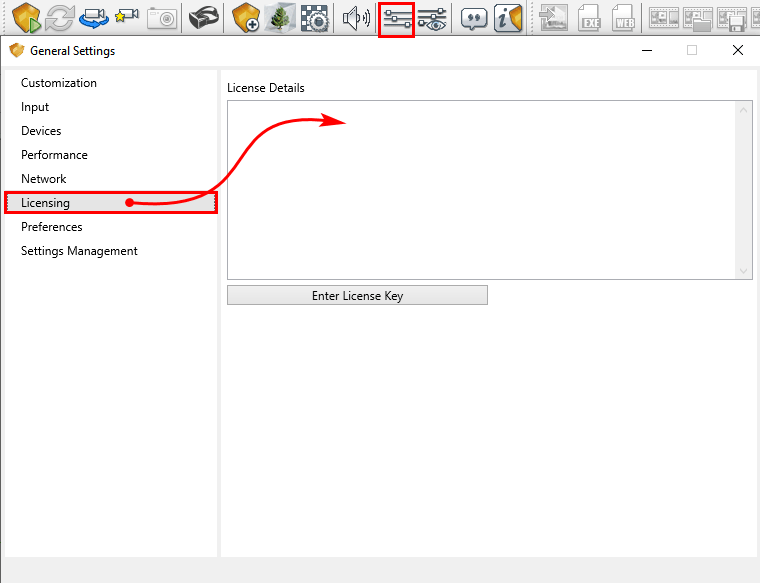Click the first plain film strip icon
The width and height of the screenshot is (760, 583).
coord(664,17)
